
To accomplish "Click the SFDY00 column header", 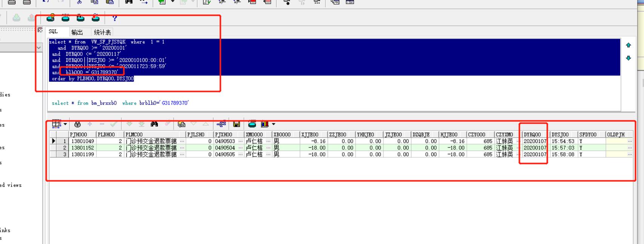I will pyautogui.click(x=591, y=134).
